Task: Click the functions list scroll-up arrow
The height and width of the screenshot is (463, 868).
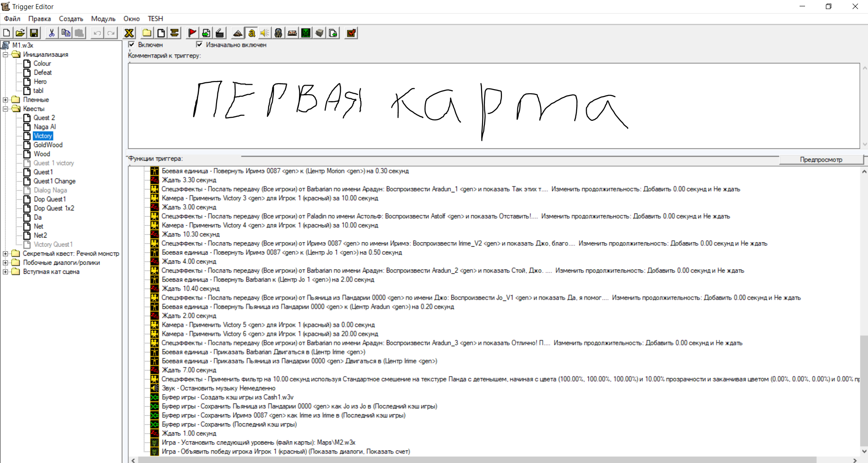Action: [864, 172]
